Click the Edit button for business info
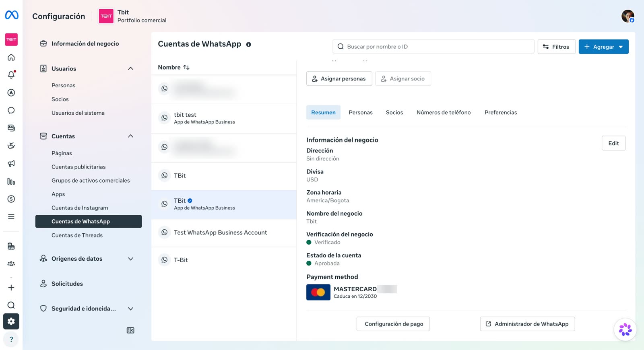This screenshot has height=350, width=644. [x=613, y=143]
